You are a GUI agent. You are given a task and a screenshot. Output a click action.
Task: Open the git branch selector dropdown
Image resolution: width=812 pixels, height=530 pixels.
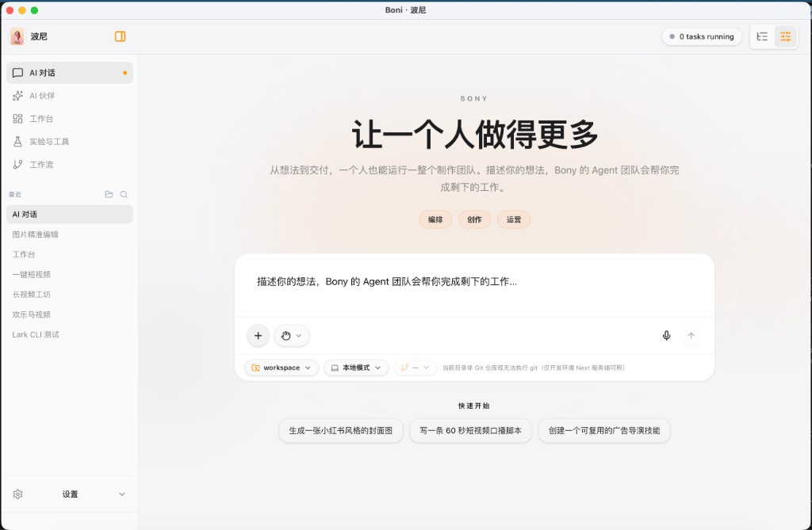click(x=416, y=368)
